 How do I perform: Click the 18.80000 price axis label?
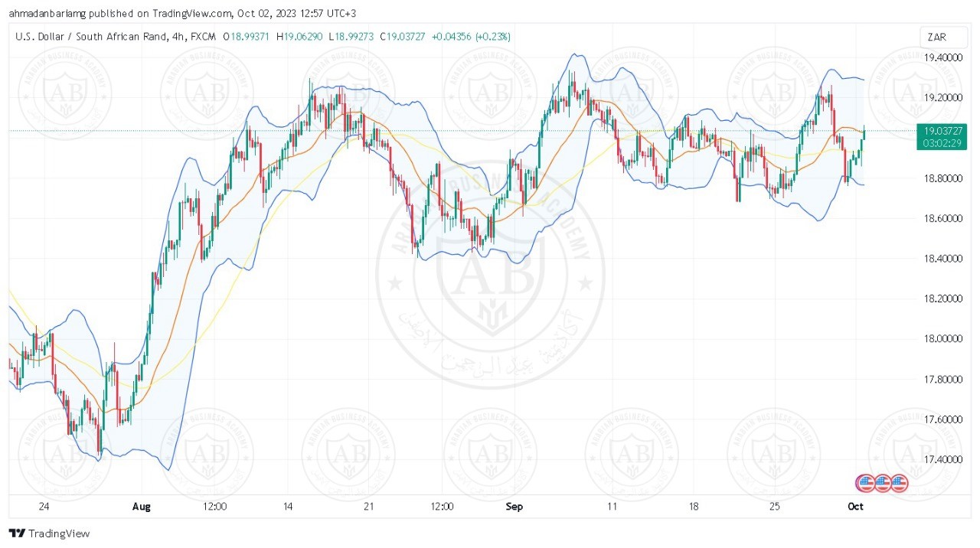(943, 178)
